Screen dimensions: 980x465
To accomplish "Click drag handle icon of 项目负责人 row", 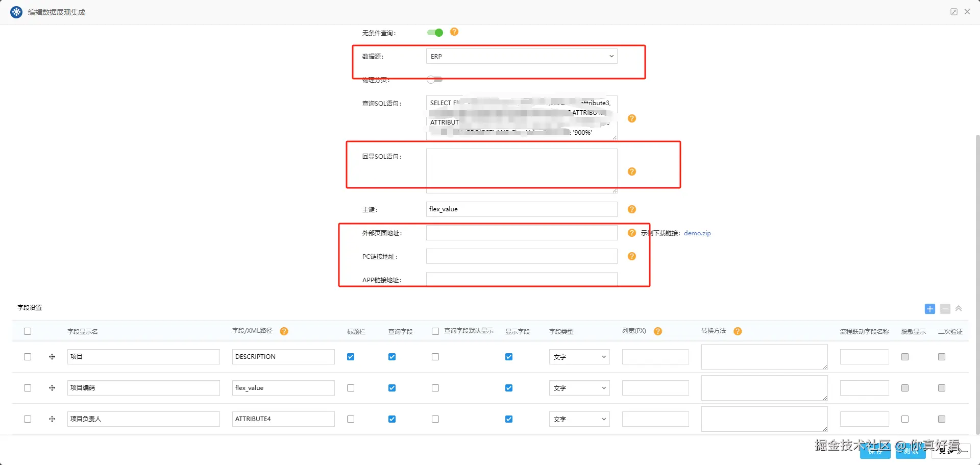I will click(x=52, y=419).
